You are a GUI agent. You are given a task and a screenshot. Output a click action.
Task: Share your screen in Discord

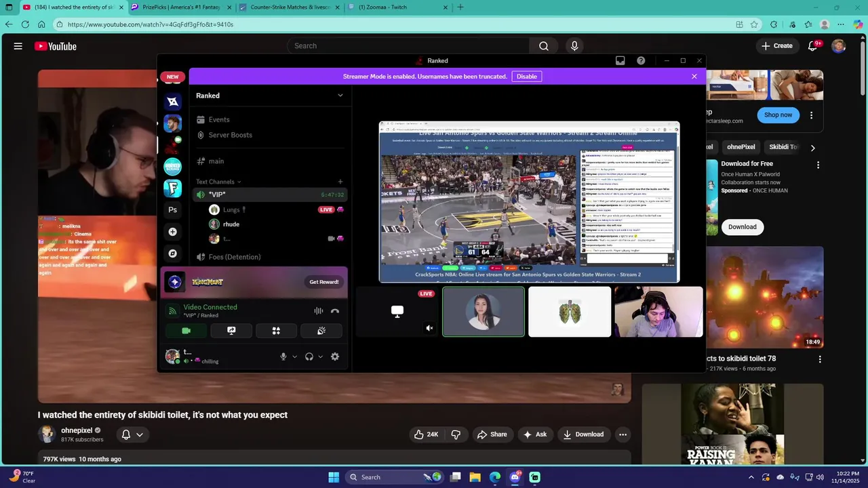tap(231, 331)
